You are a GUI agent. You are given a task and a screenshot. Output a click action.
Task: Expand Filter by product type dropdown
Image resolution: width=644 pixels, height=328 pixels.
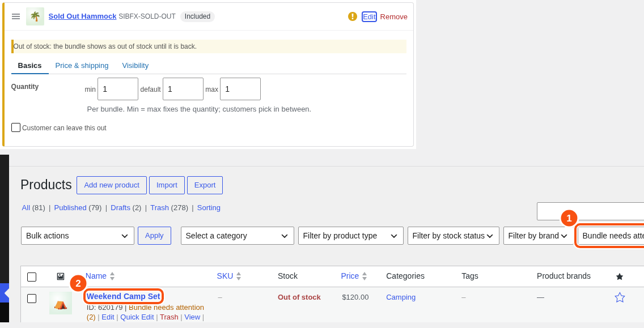[351, 236]
